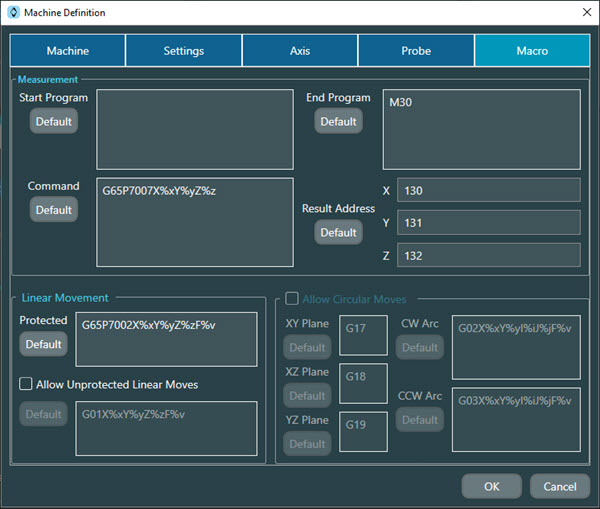Click the Machine Definition app icon in title bar
Viewport: 600px width, 509px height.
(x=13, y=13)
